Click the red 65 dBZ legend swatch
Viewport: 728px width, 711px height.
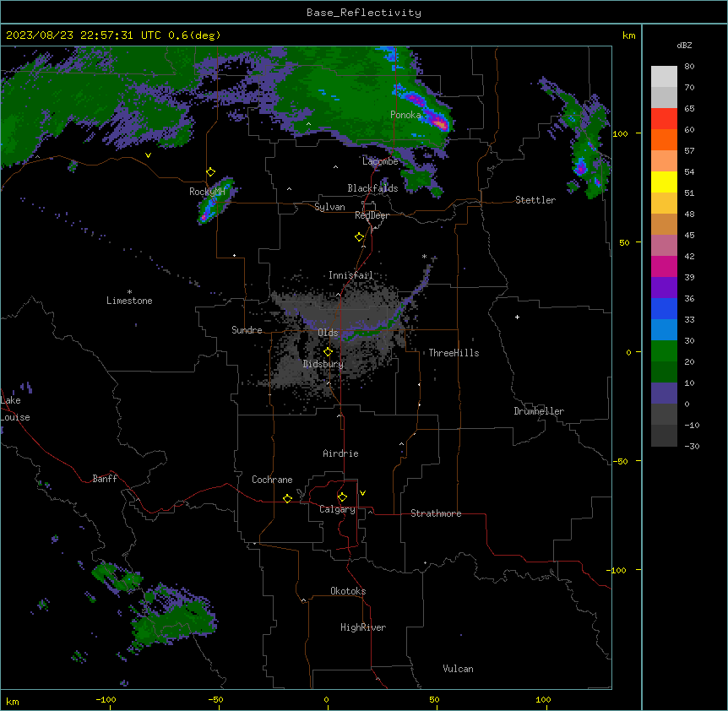tap(664, 118)
